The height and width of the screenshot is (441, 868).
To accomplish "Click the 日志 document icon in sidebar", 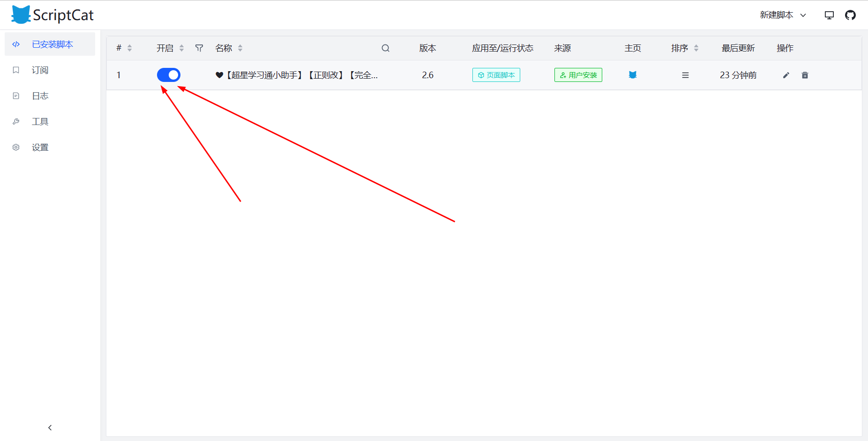I will click(x=16, y=96).
